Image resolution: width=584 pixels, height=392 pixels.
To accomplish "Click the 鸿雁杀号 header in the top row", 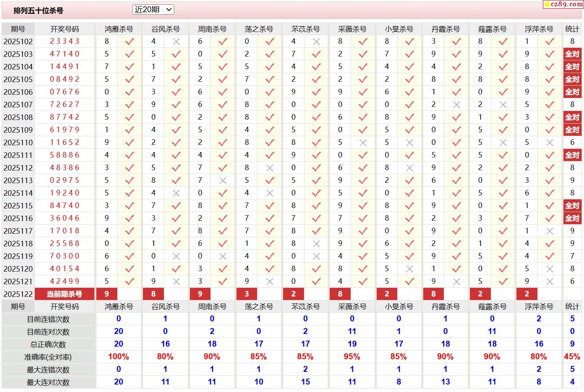I will tap(119, 29).
